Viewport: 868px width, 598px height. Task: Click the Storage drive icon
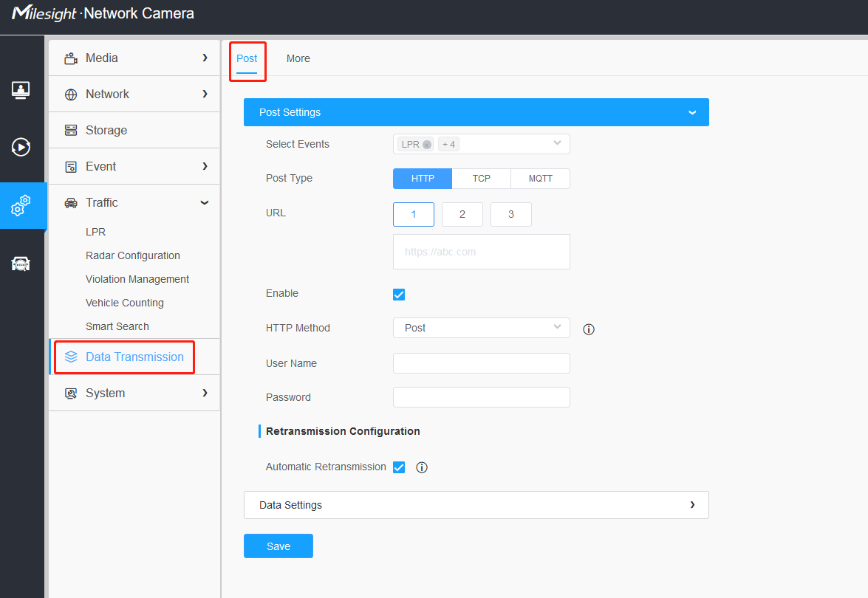pyautogui.click(x=71, y=131)
